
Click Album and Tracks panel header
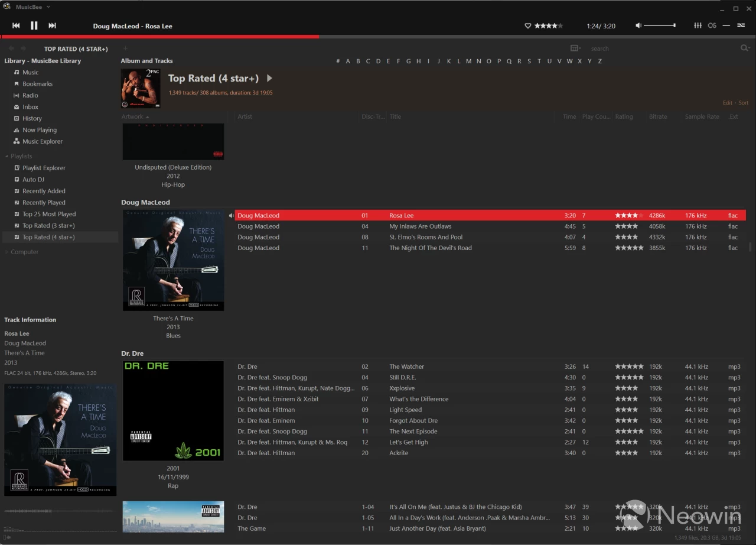(146, 61)
